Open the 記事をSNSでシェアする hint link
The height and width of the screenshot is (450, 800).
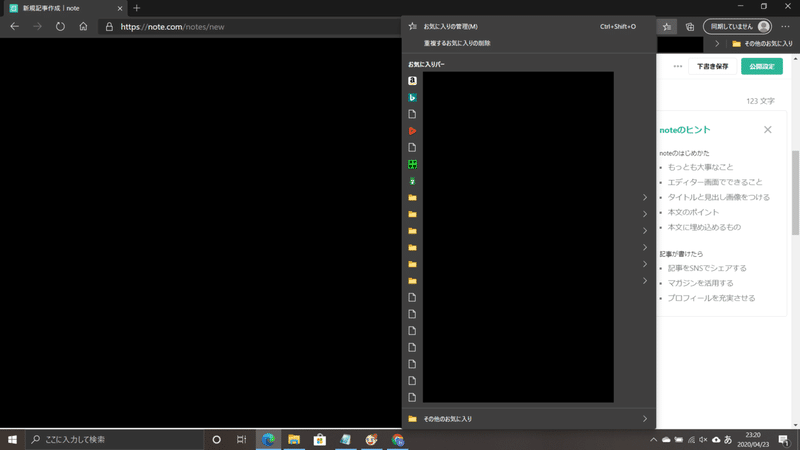pyautogui.click(x=707, y=268)
